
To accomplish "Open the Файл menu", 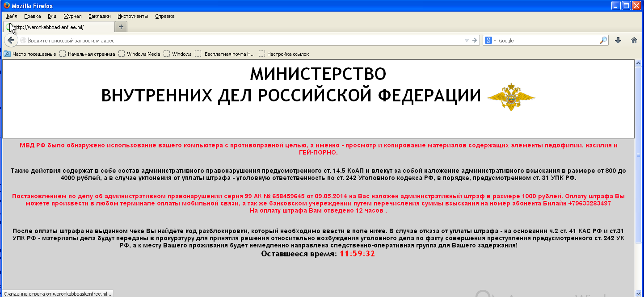I will [x=11, y=16].
